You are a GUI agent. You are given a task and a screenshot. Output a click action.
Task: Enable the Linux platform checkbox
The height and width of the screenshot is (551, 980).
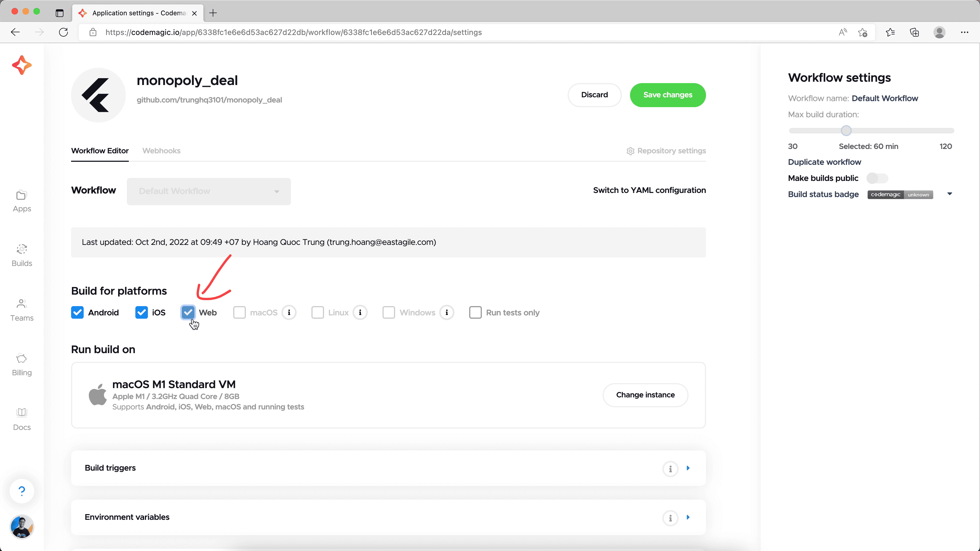click(x=318, y=313)
